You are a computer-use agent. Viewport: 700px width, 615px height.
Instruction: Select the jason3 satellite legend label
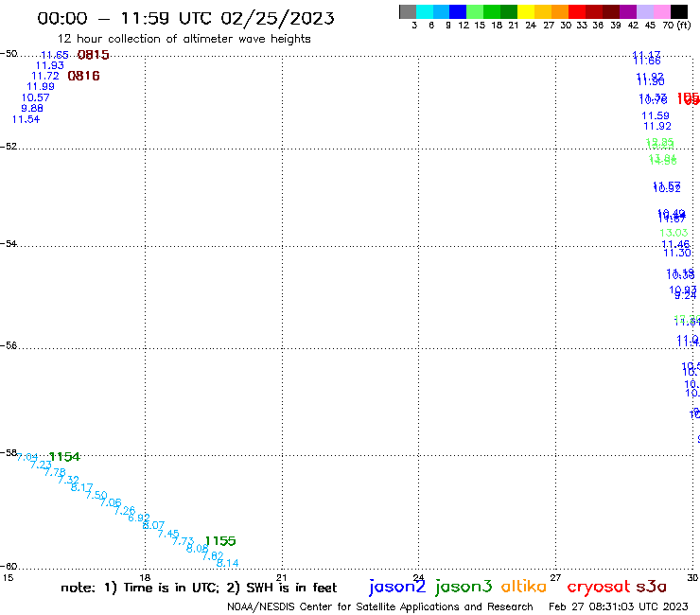pyautogui.click(x=464, y=587)
